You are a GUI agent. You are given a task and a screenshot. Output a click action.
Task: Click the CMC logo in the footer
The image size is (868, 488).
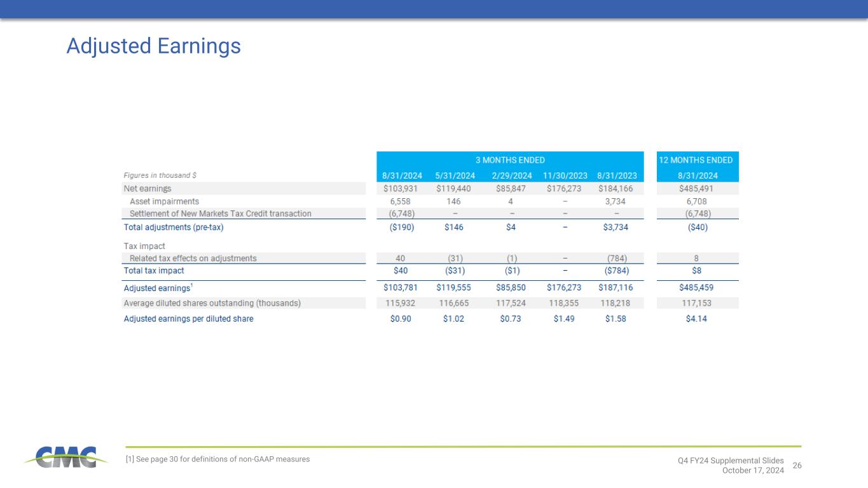click(61, 457)
